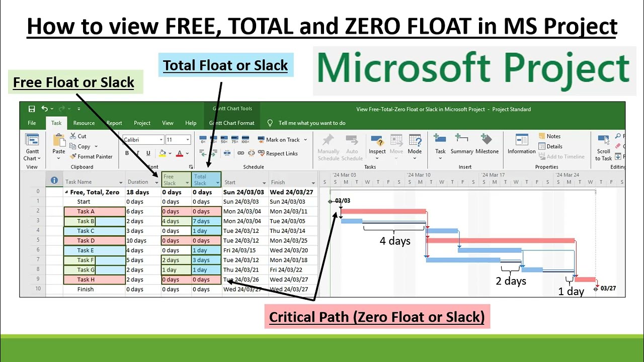Click the Outdent Task icon
Image resolution: width=644 pixels, height=362 pixels.
[203, 153]
